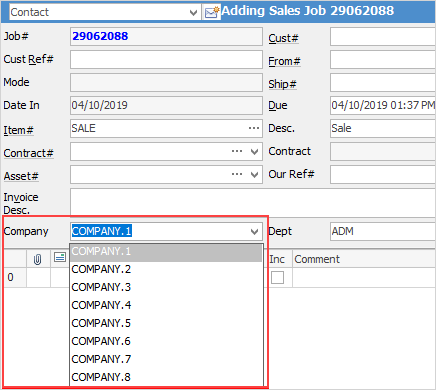Screen dimensions: 436x390
Task: Click the Inc column header
Action: (277, 259)
